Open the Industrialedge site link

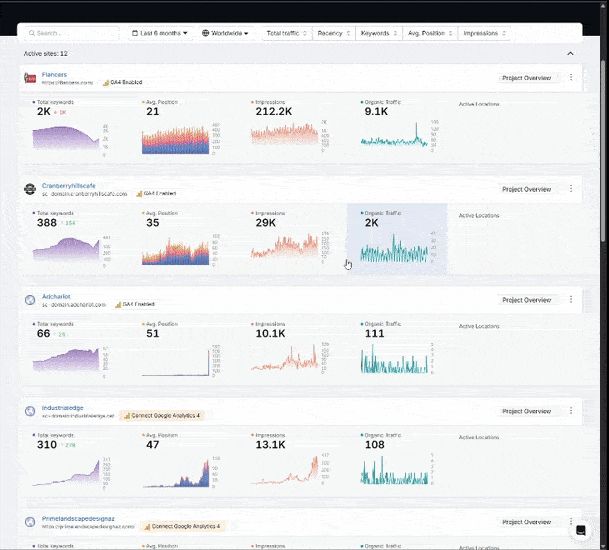pos(63,408)
